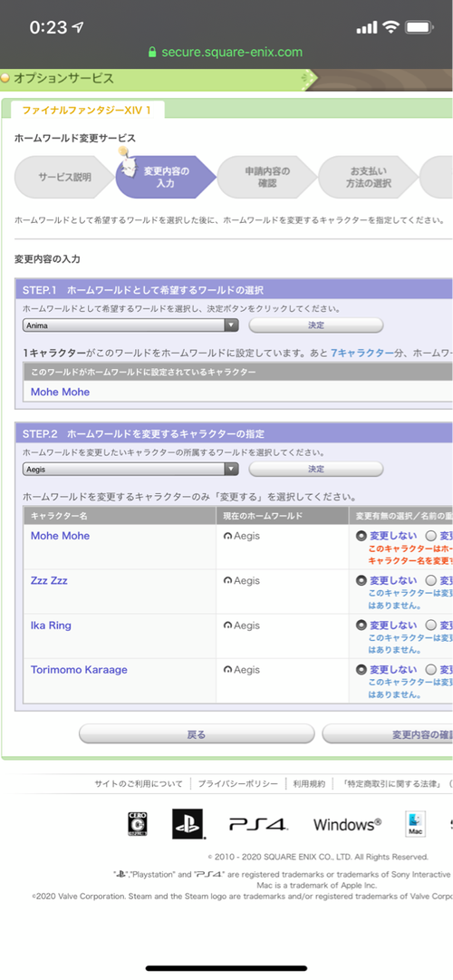The image size is (453, 980).
Task: Open the Aegis world dropdown
Action: [x=130, y=469]
